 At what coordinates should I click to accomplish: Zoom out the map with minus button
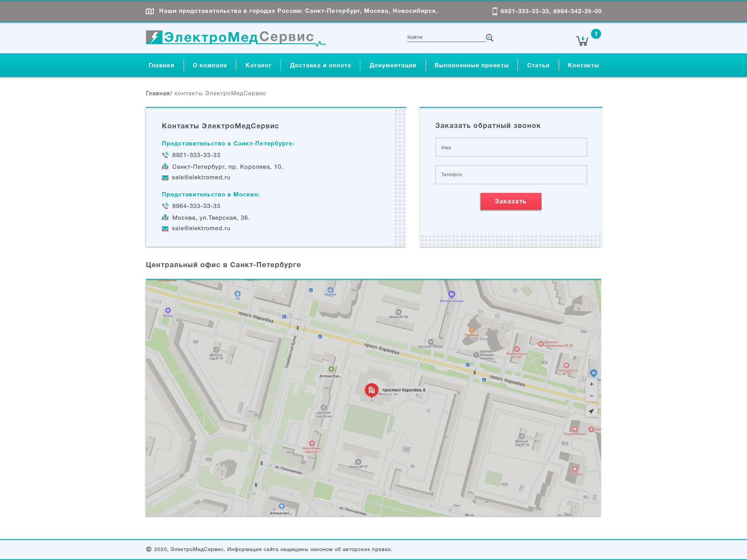[x=591, y=396]
